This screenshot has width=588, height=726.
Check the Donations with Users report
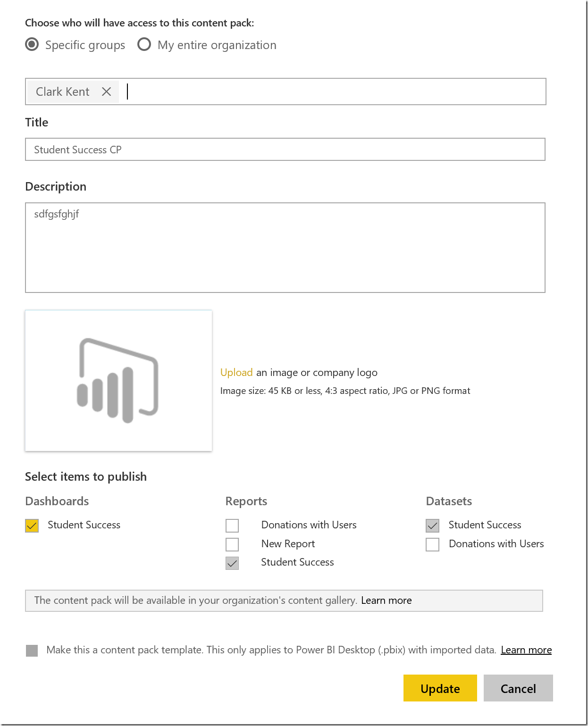pos(232,526)
